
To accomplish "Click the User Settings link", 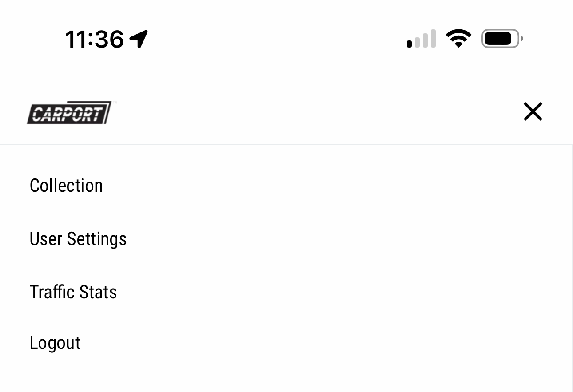I will click(x=78, y=239).
